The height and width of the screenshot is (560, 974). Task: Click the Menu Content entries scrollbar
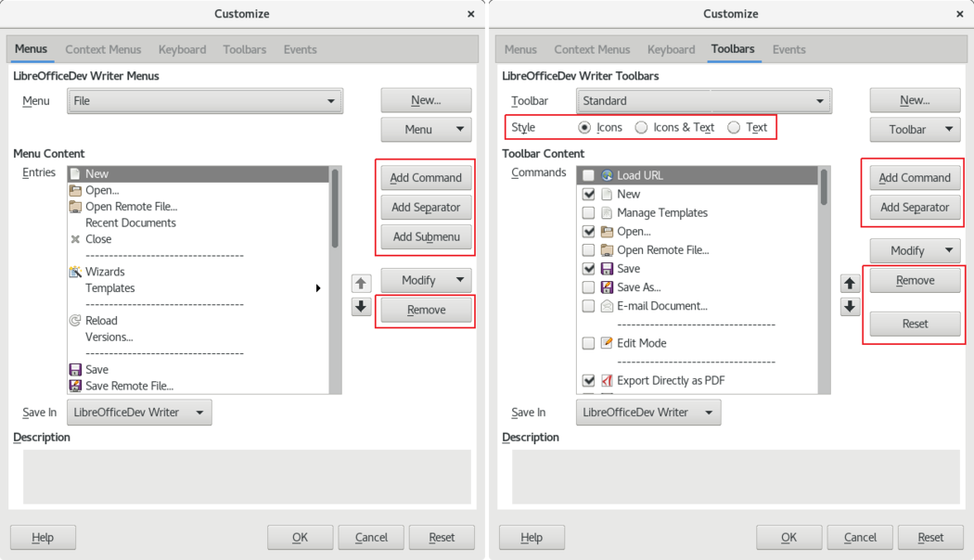[x=335, y=209]
